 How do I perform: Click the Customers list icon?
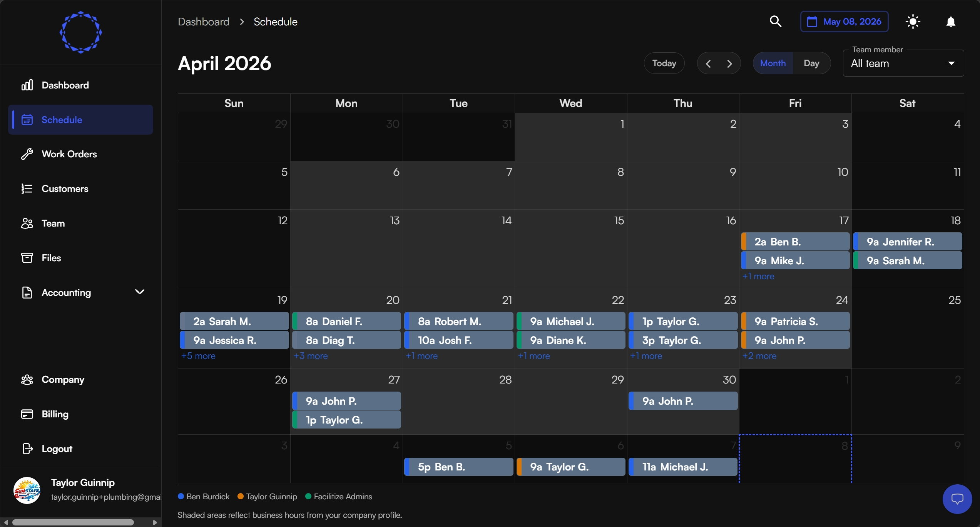pyautogui.click(x=27, y=188)
